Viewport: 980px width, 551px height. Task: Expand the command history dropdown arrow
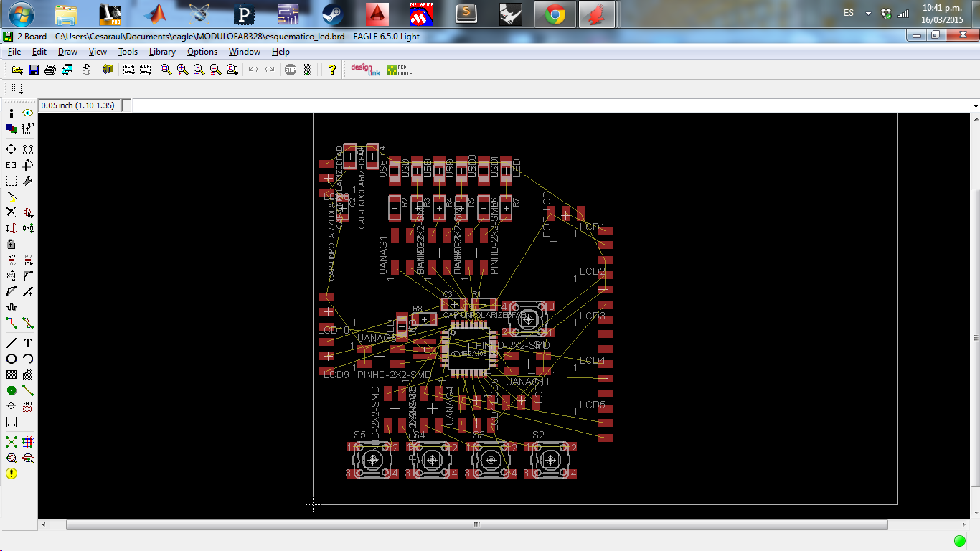pos(974,105)
